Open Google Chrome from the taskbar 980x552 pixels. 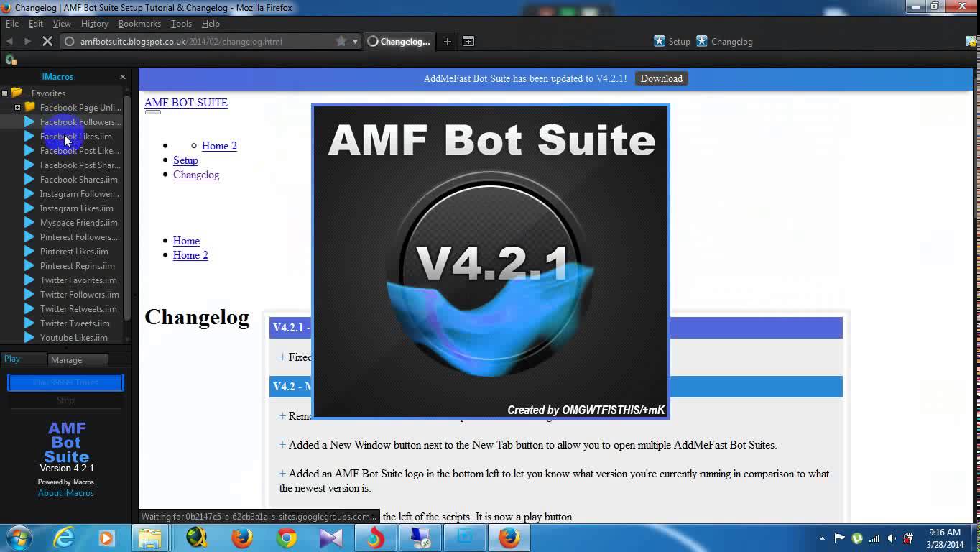[287, 538]
